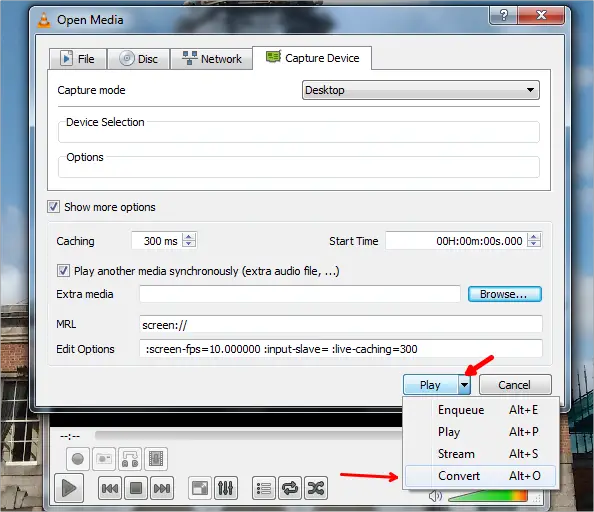Stop playback with the stop button
Viewport: 594px width, 512px height.
pyautogui.click(x=136, y=489)
